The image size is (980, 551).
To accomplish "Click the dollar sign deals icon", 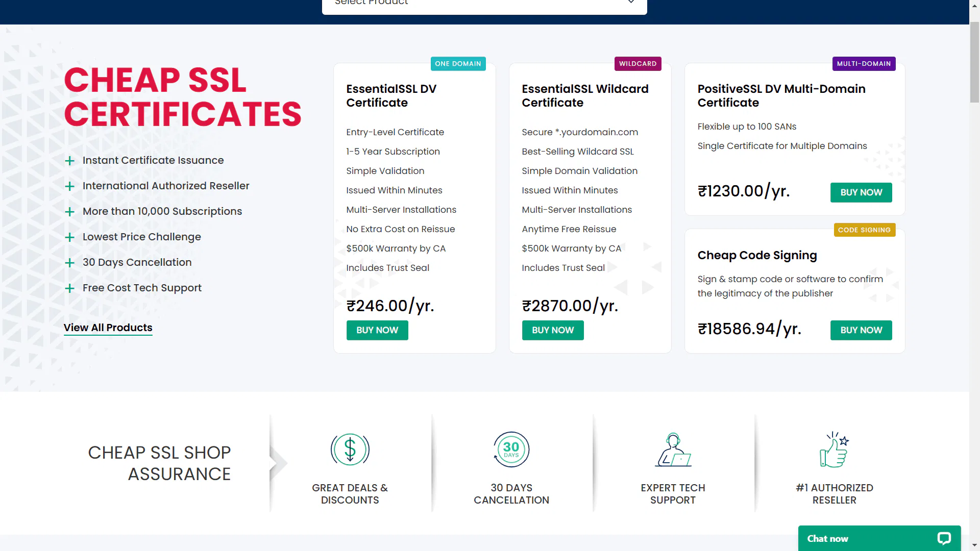I will pyautogui.click(x=350, y=449).
